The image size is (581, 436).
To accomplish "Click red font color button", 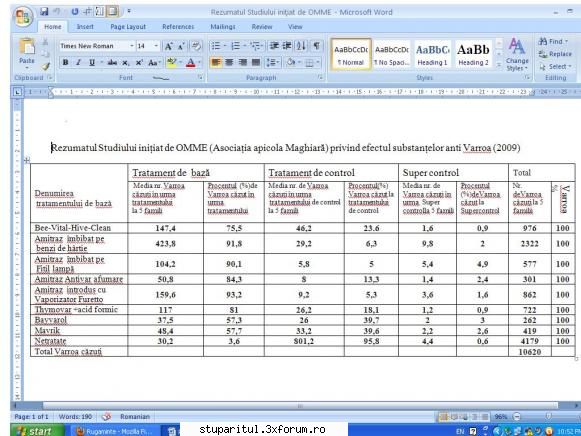I will [190, 63].
